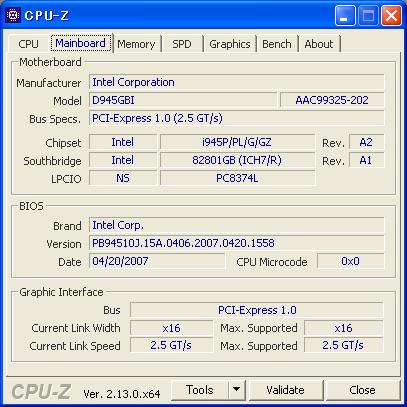Click the 'AAC99325-202' model revision field
The width and height of the screenshot is (407, 407).
click(x=332, y=100)
